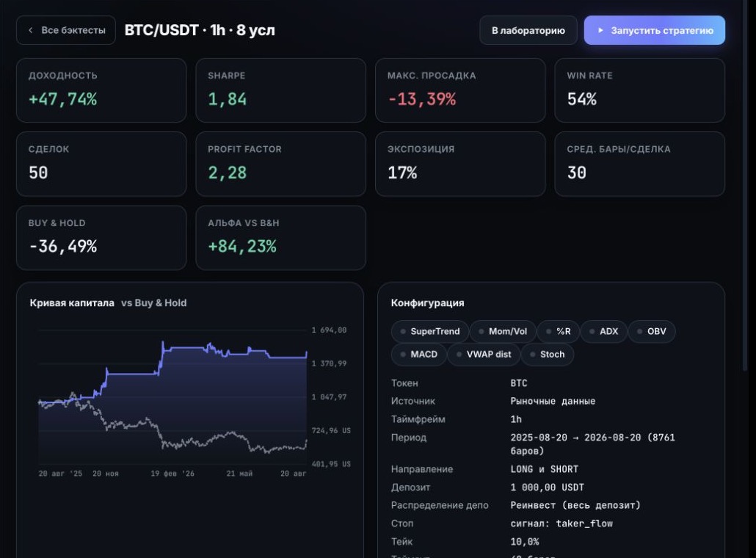
Task: Click the 20 ноя date axis label
Action: click(x=105, y=474)
